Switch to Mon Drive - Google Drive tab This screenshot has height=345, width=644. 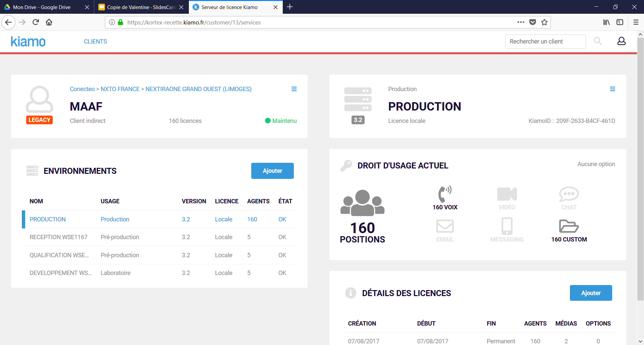click(42, 7)
